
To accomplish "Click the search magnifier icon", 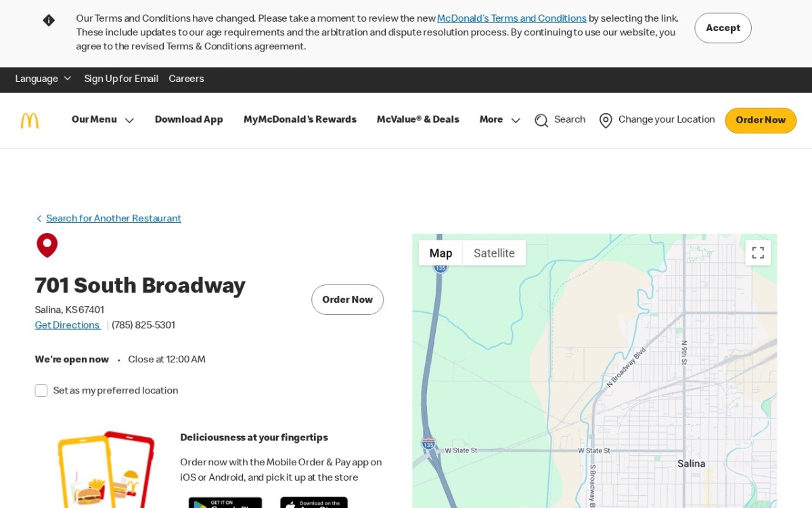I will 541,121.
